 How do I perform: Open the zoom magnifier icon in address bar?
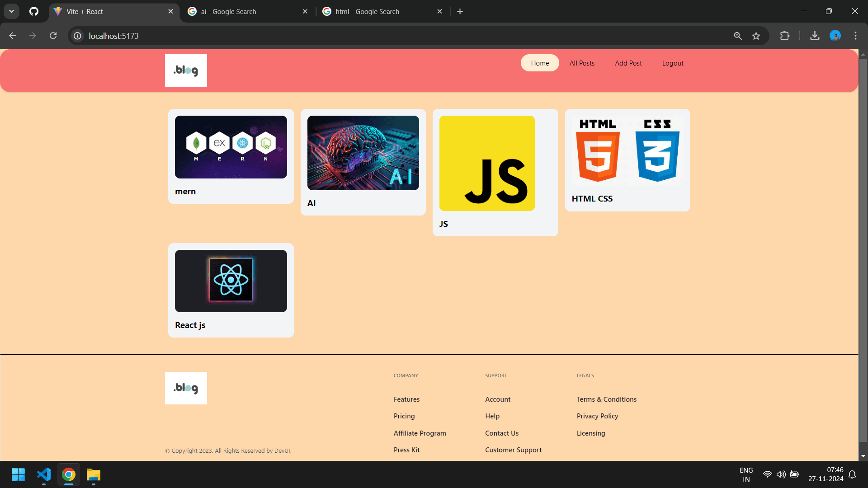coord(738,36)
